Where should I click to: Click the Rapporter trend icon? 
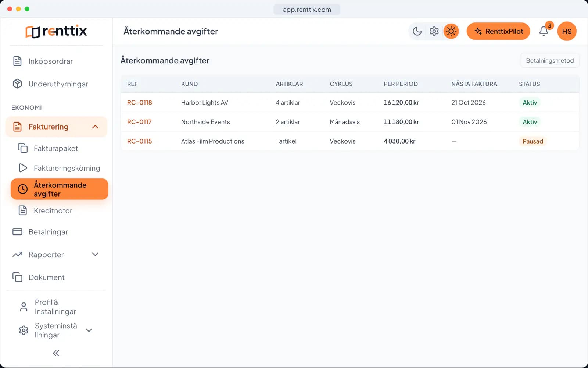click(17, 254)
